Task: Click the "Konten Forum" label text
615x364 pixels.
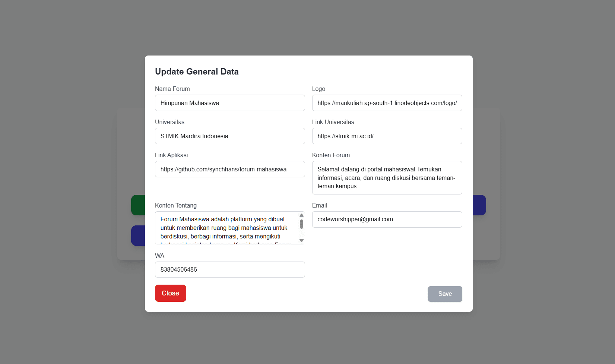Action: 331,155
